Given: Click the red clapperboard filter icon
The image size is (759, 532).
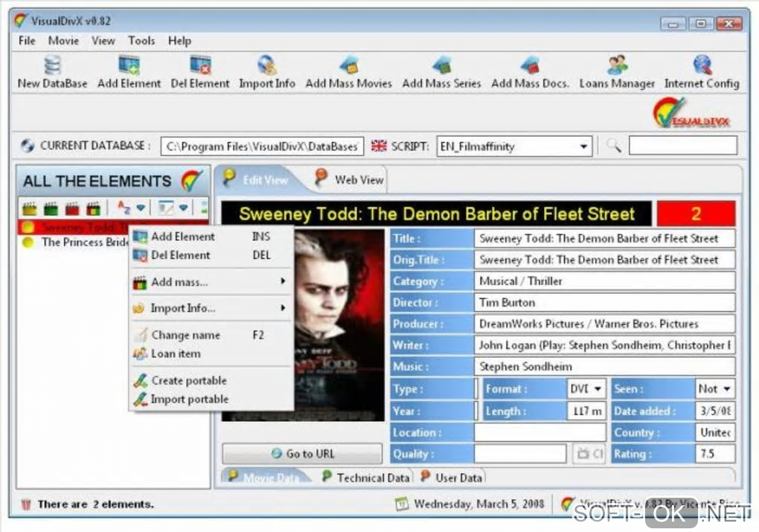Looking at the screenshot, I should [72, 208].
